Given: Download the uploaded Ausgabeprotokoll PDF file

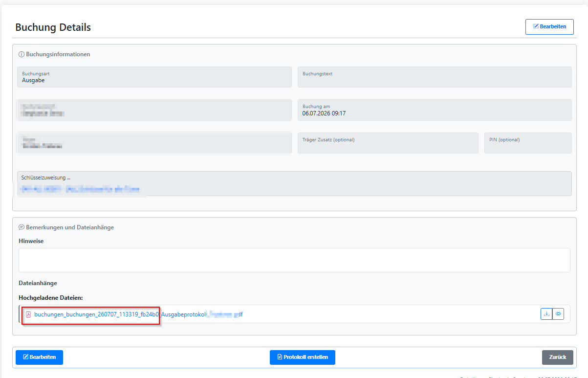Looking at the screenshot, I should pos(546,314).
